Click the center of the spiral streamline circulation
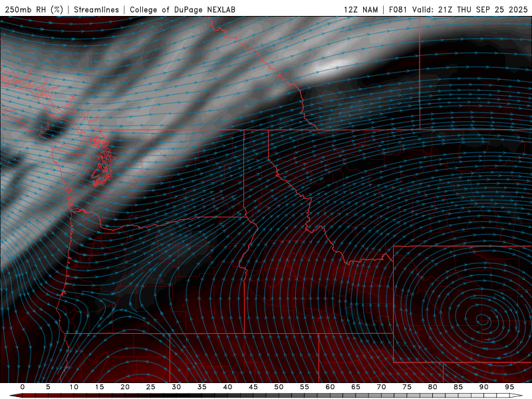532x399 pixels. [483, 319]
